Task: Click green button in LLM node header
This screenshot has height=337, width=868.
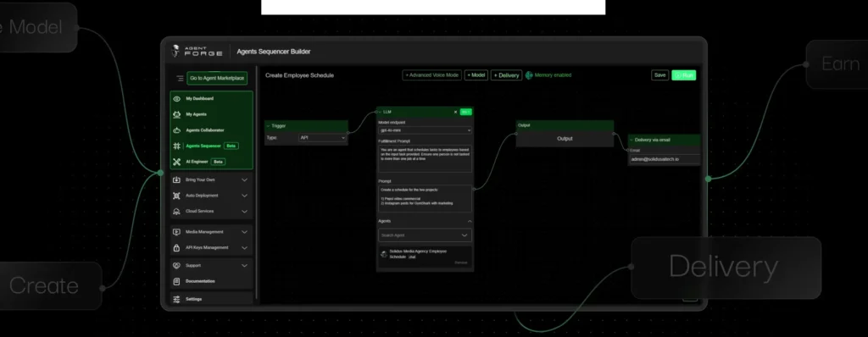Action: pos(466,112)
